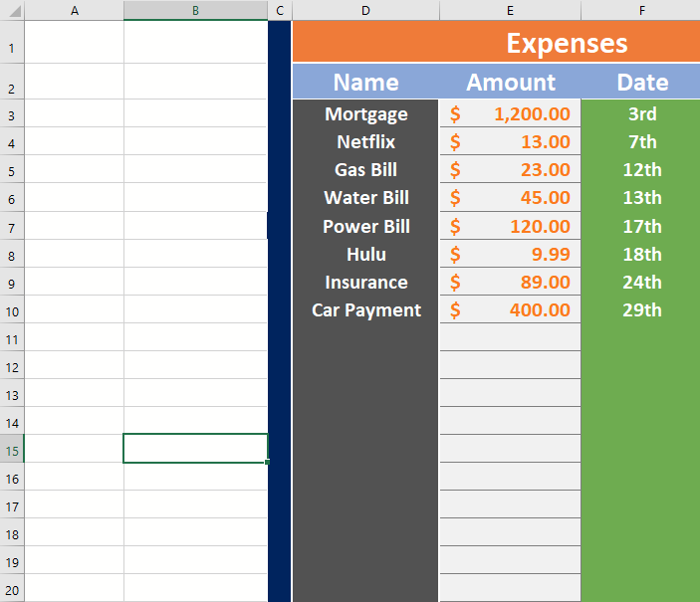The width and height of the screenshot is (700, 602).
Task: Select the 24th date cell
Action: pyautogui.click(x=640, y=282)
